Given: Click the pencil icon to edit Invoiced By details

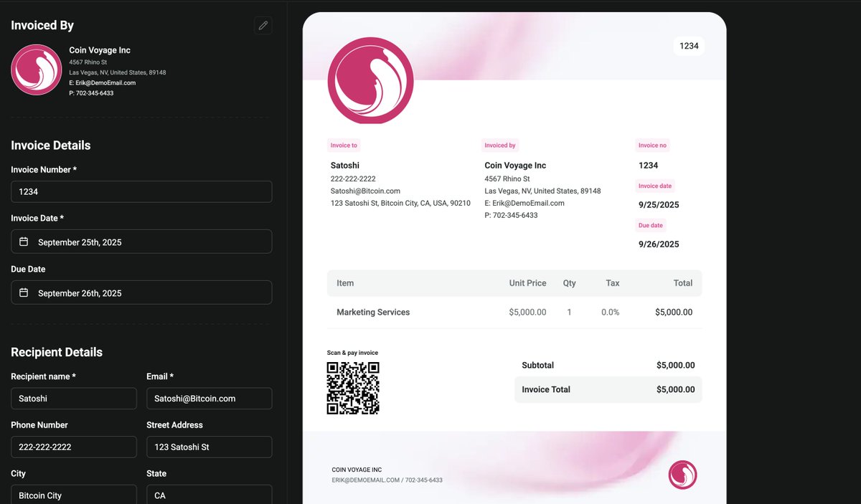Looking at the screenshot, I should click(263, 25).
